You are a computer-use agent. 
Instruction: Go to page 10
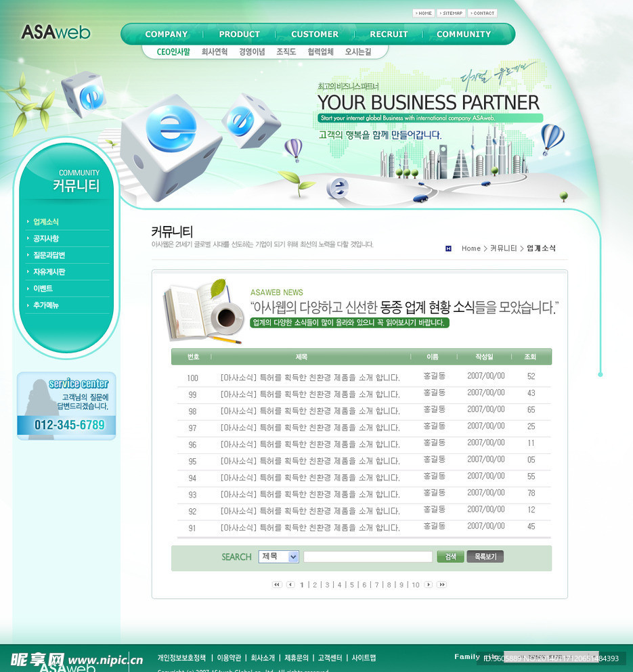click(416, 585)
